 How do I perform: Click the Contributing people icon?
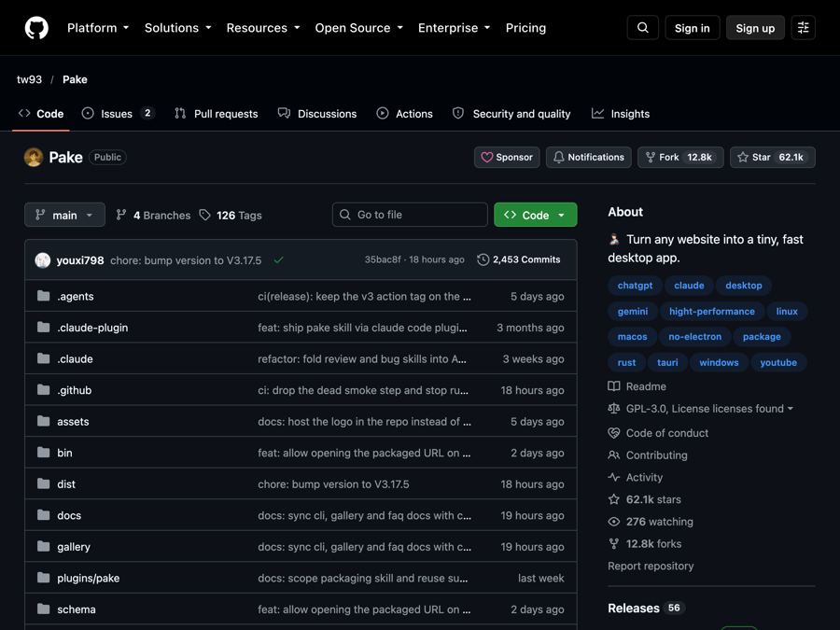tap(613, 455)
